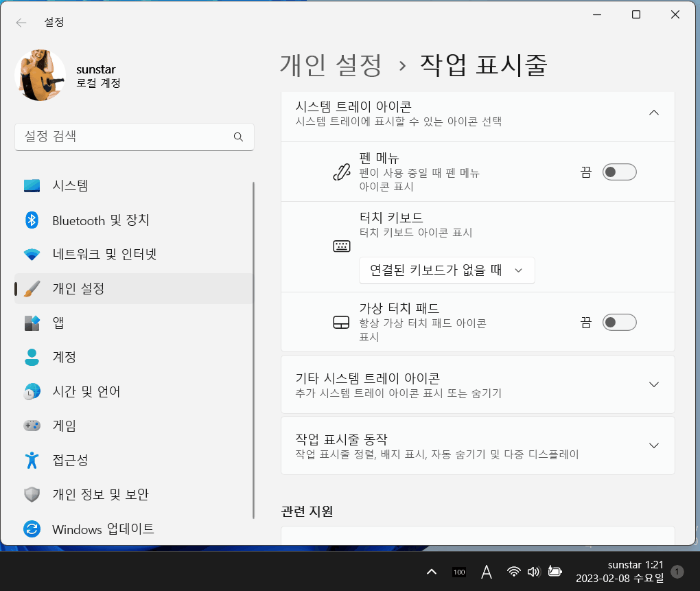Select 개인 정보 및 보안 menu item
Screen dimensions: 700x591
pos(32,494)
